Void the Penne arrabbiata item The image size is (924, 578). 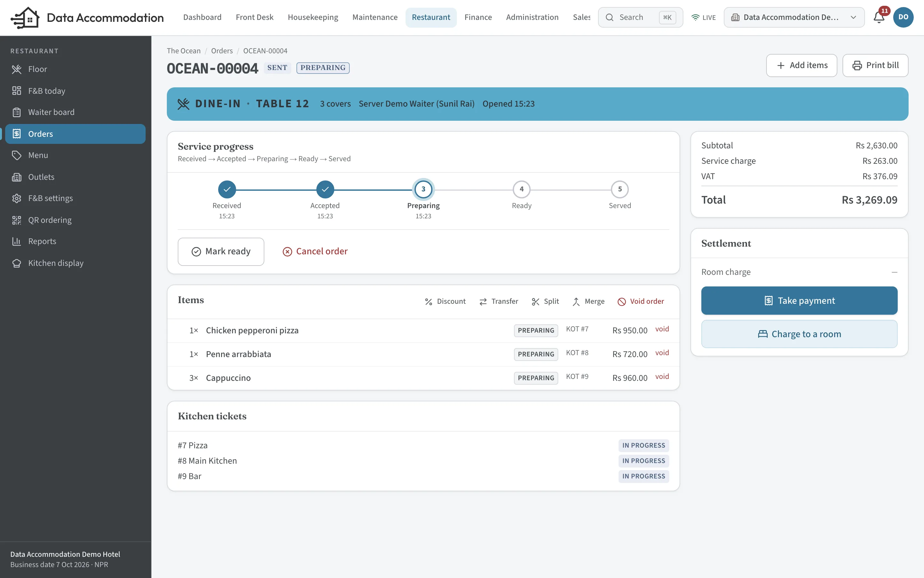coord(662,353)
